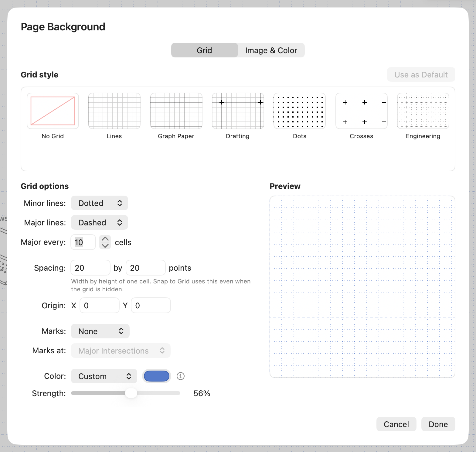Choose the Dots grid style
476x452 pixels.
300,111
